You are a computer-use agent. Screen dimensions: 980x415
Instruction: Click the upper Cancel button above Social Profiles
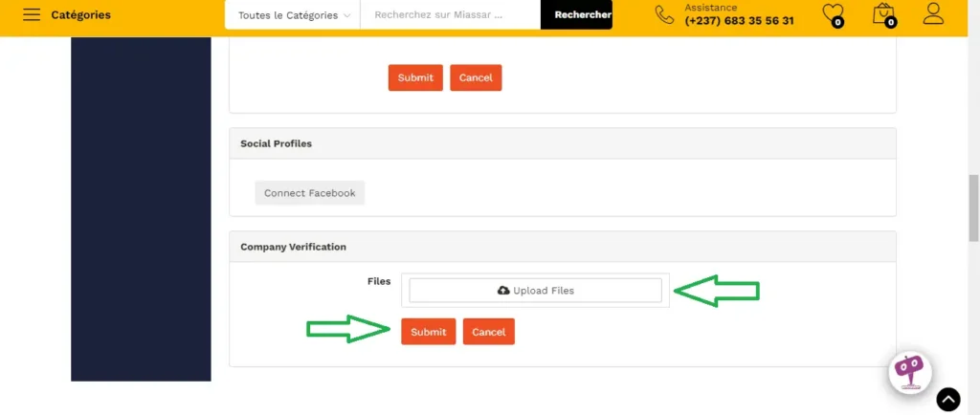pos(476,77)
